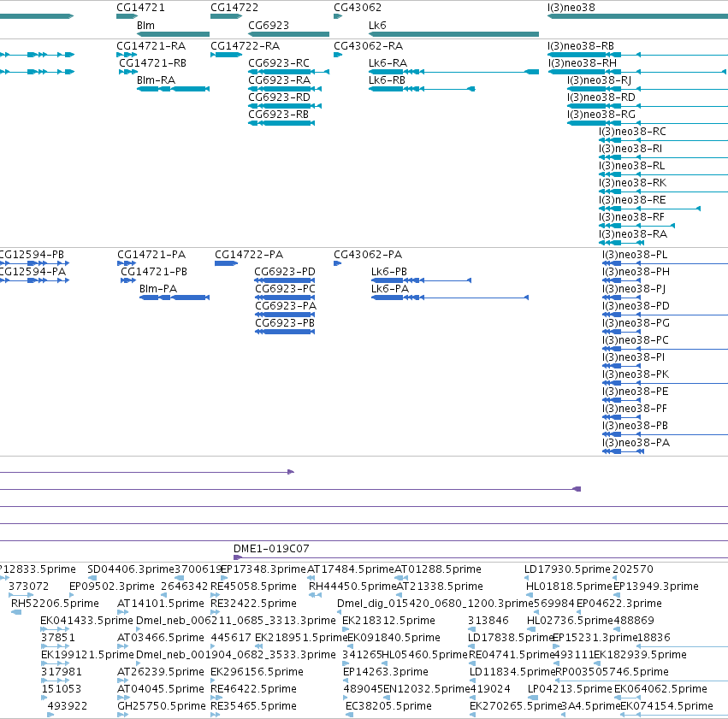
Task: Click the CG14721 gene label
Action: coord(140,8)
